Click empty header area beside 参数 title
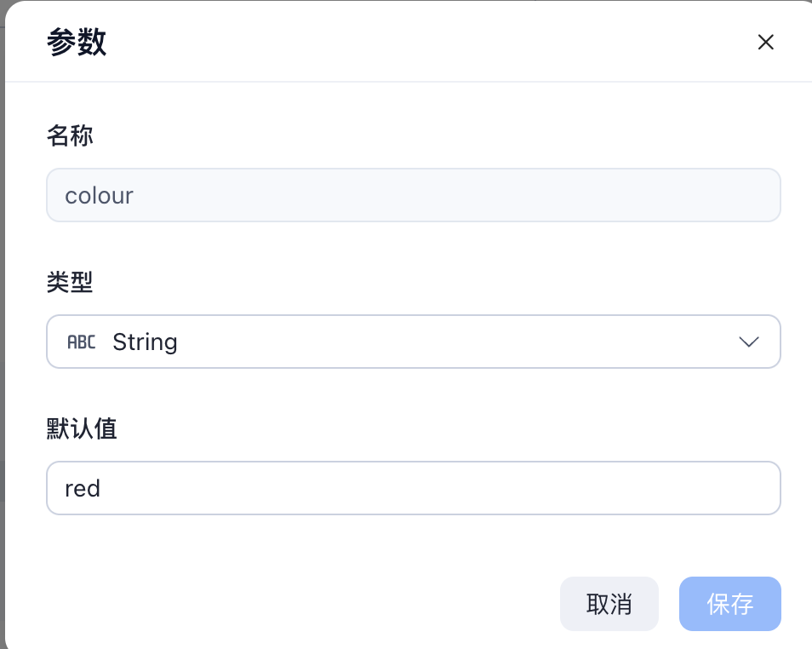This screenshot has width=812, height=649. coord(415,42)
